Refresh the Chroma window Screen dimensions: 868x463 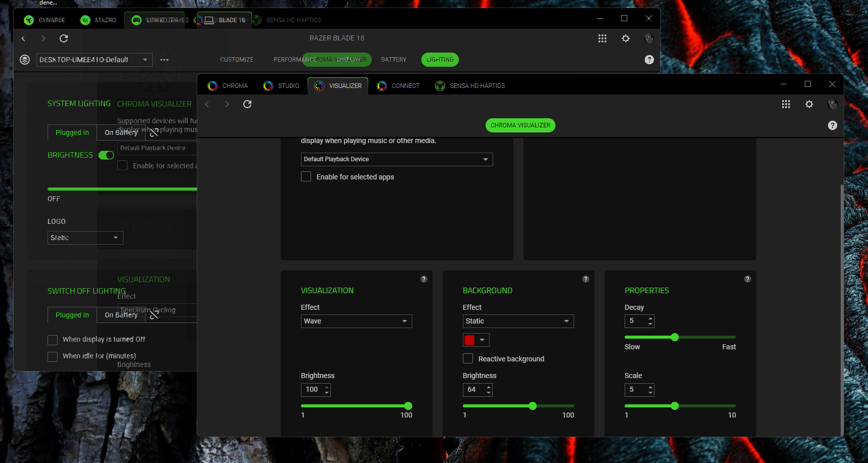coord(247,104)
